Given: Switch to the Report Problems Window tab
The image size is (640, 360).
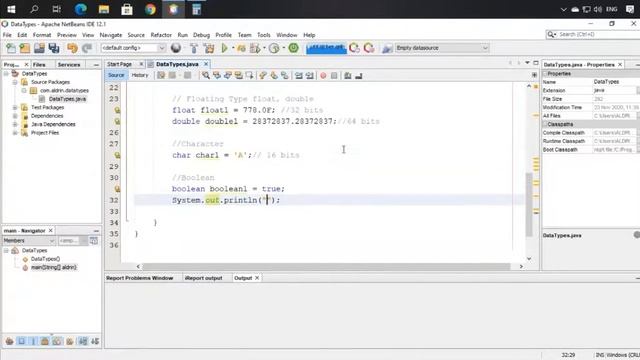Looking at the screenshot, I should pyautogui.click(x=140, y=278).
